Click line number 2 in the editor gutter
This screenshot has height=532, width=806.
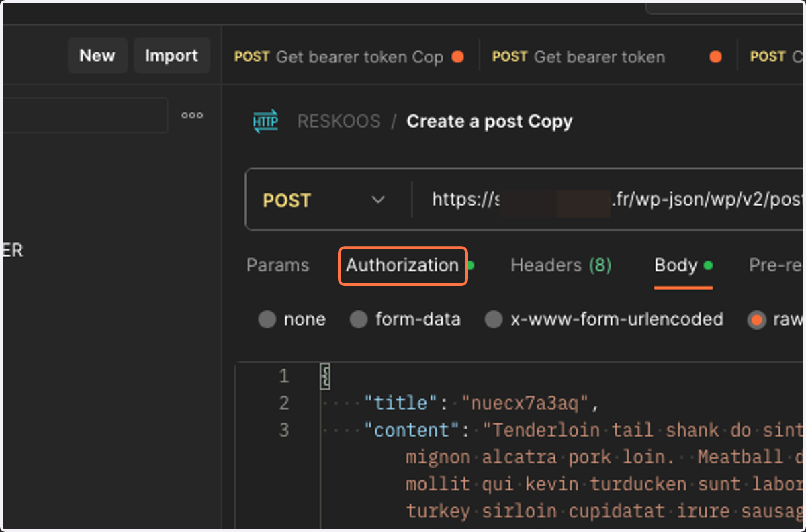(284, 403)
